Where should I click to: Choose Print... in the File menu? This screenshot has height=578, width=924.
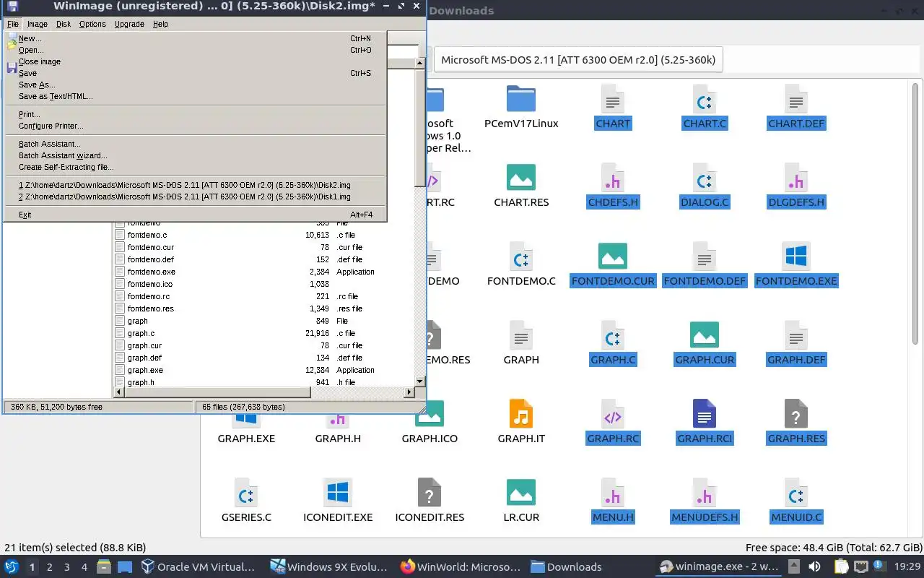(x=196, y=114)
